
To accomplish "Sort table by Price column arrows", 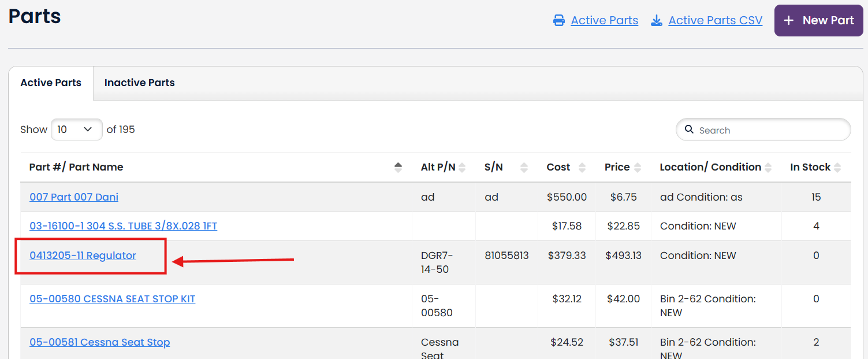I will (638, 167).
